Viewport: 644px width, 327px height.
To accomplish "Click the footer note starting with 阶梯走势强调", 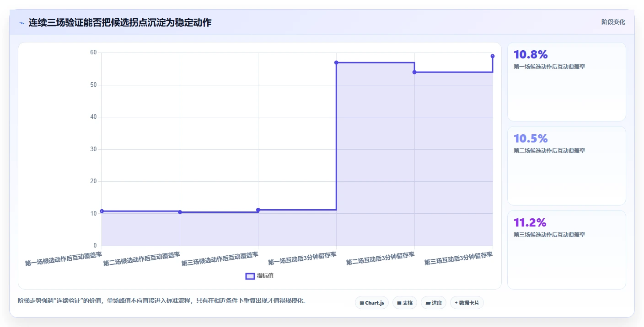I will [162, 301].
